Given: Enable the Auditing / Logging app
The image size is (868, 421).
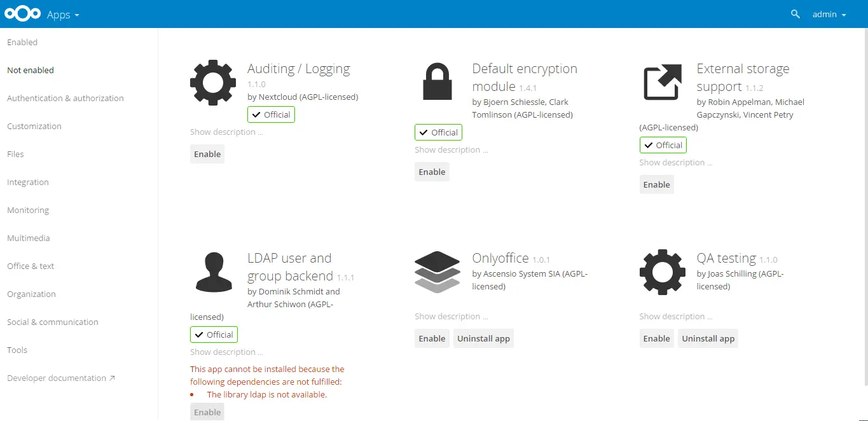Looking at the screenshot, I should 207,154.
